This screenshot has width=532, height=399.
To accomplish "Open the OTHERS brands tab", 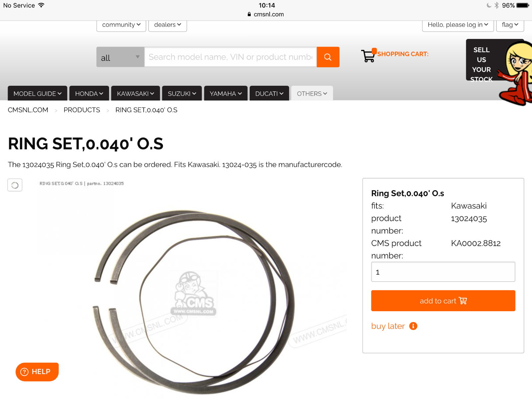I will (312, 93).
